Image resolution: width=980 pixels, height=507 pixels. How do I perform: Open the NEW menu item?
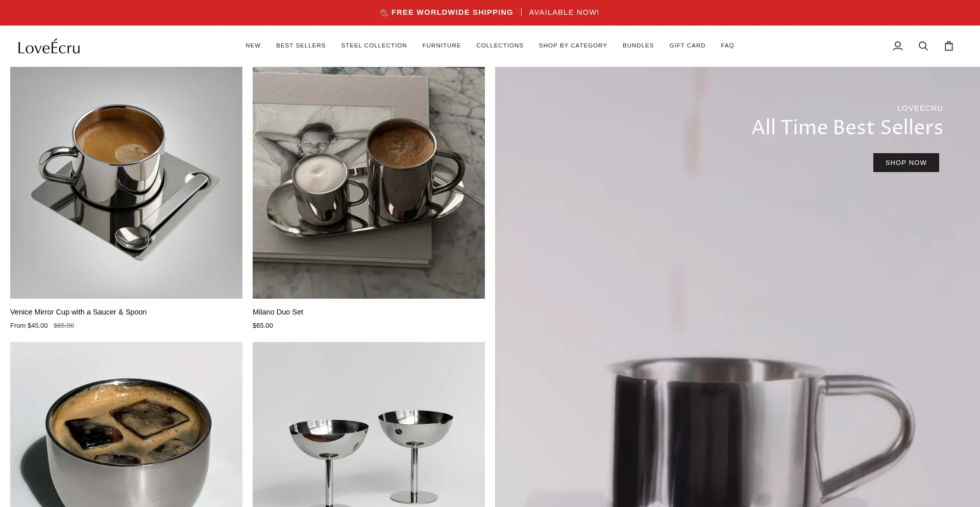pyautogui.click(x=253, y=45)
